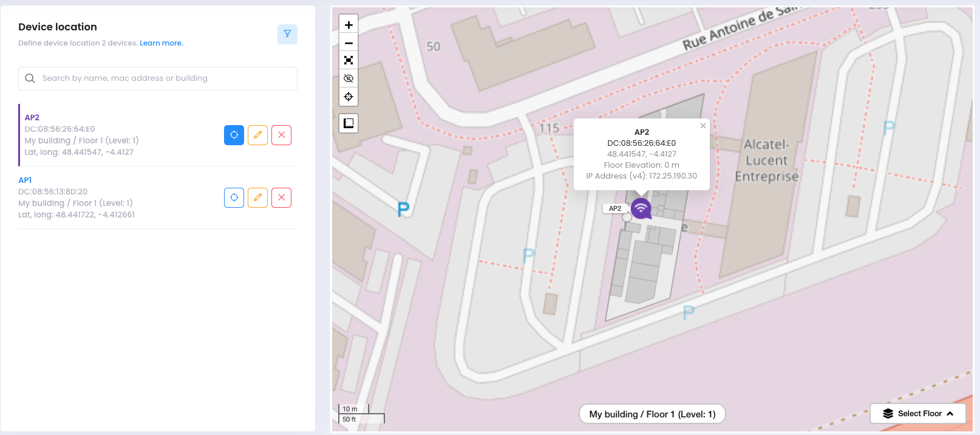The height and width of the screenshot is (435, 980).
Task: Select AP1 in the device list
Action: [25, 180]
